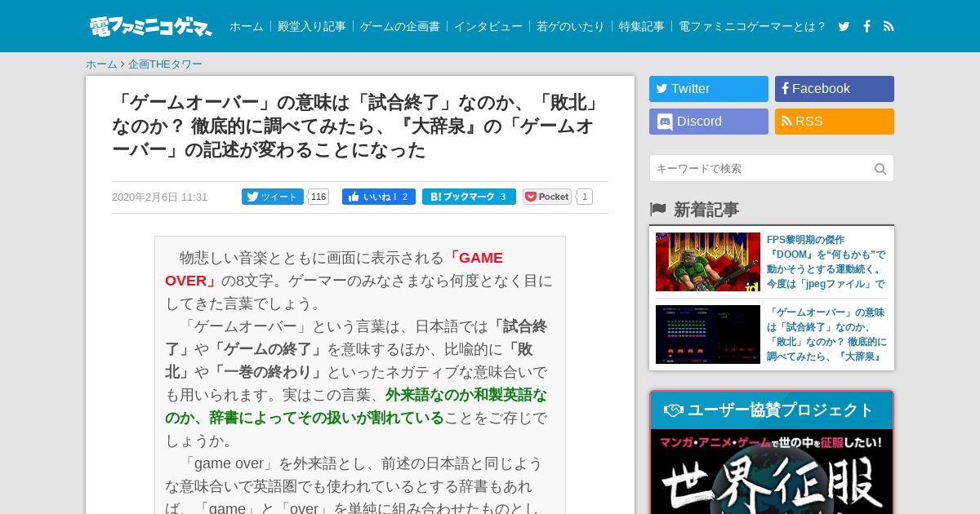This screenshot has width=980, height=514.
Task: Open インタビュー menu item
Action: pyautogui.click(x=488, y=26)
